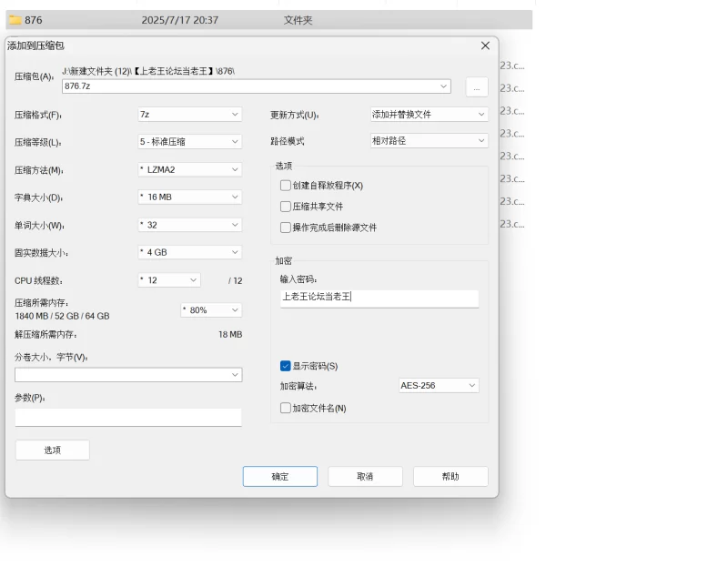Click the browse '...' button for archive path
The image size is (728, 577).
pos(477,87)
